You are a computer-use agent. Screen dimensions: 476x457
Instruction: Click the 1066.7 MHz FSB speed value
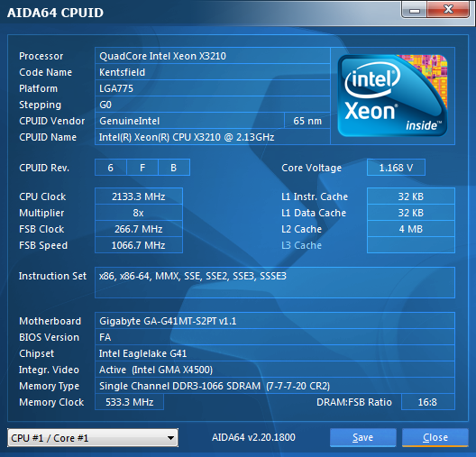pyautogui.click(x=139, y=245)
